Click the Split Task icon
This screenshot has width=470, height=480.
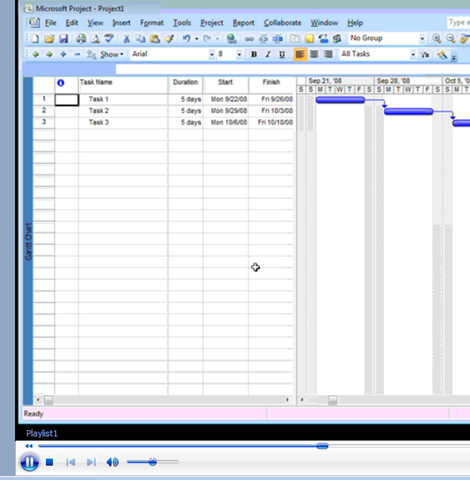point(277,39)
